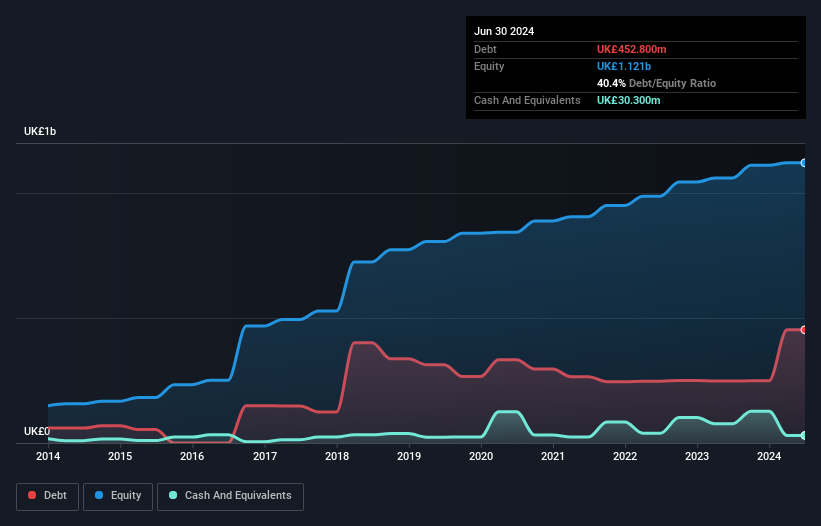Click the blue Equity endpoint marker
The height and width of the screenshot is (526, 821).
(804, 163)
